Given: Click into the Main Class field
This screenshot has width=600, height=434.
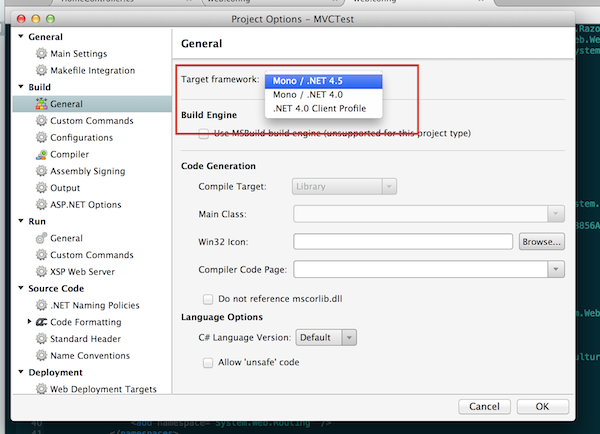Looking at the screenshot, I should [x=421, y=214].
